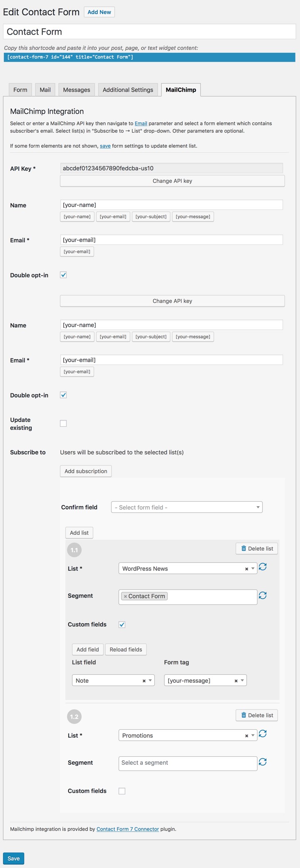Clear WordPress News list selection x

coord(246,569)
